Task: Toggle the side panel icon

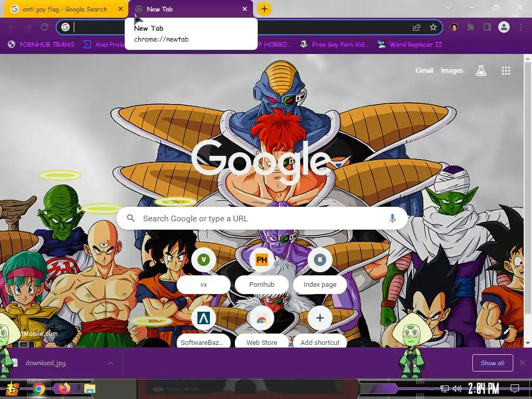Action: (487, 27)
